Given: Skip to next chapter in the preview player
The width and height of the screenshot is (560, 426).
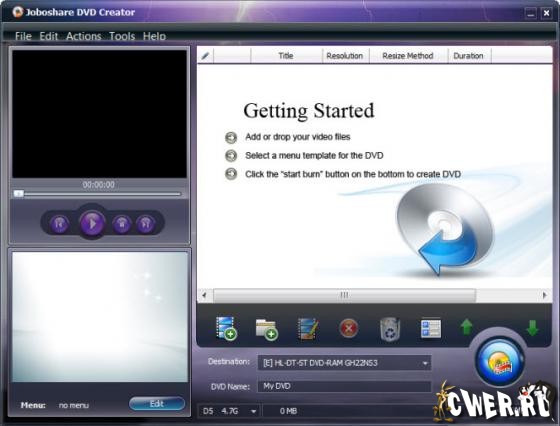Looking at the screenshot, I should coord(145,224).
